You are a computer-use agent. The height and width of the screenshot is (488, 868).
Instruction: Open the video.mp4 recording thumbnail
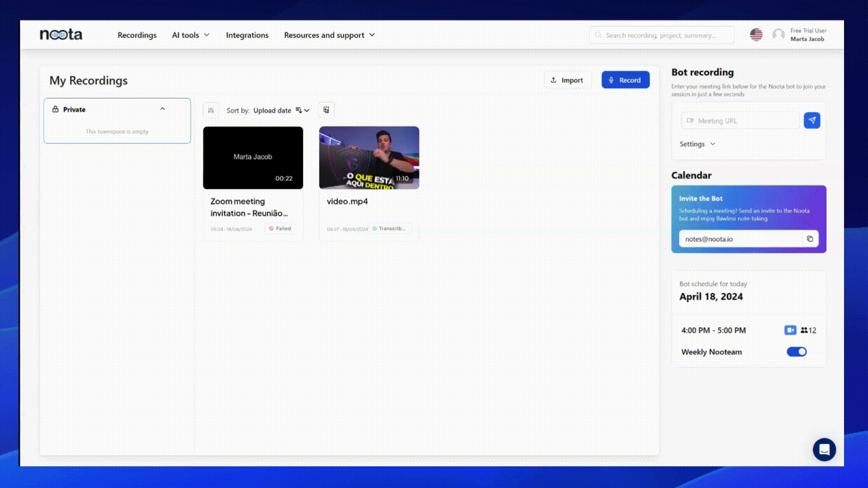369,157
